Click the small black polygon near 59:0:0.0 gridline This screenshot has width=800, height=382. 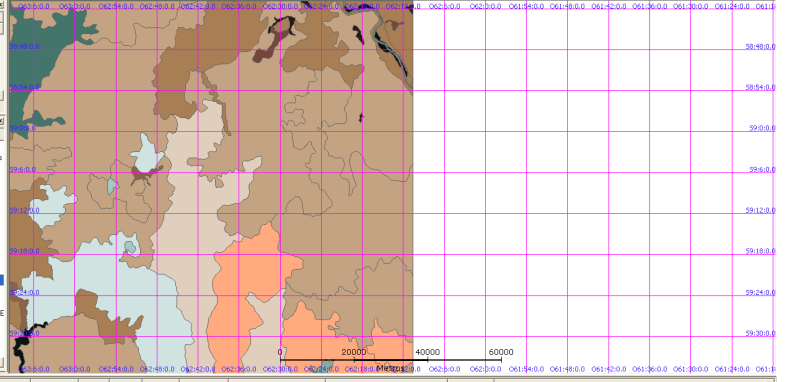tap(361, 118)
